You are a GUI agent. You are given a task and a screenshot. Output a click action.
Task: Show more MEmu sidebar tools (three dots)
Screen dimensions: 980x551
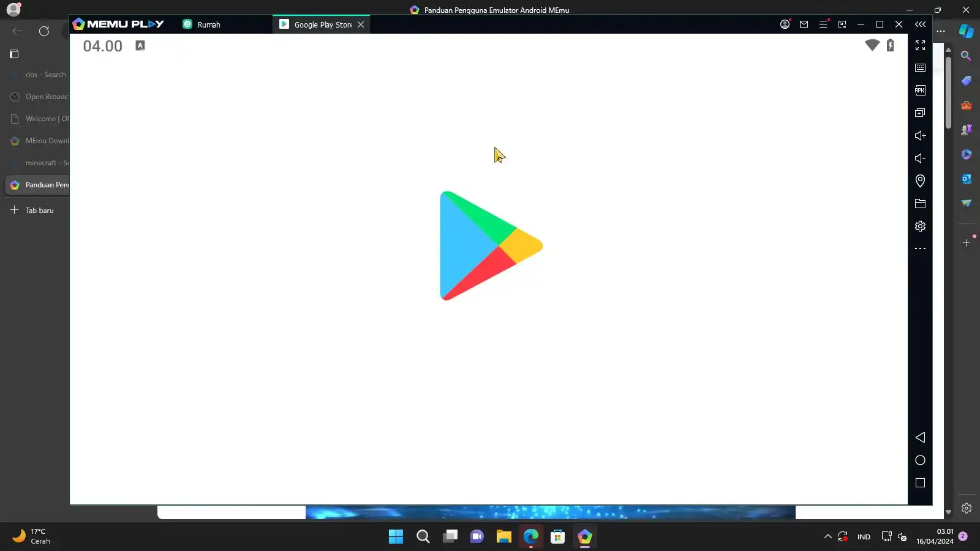(920, 249)
